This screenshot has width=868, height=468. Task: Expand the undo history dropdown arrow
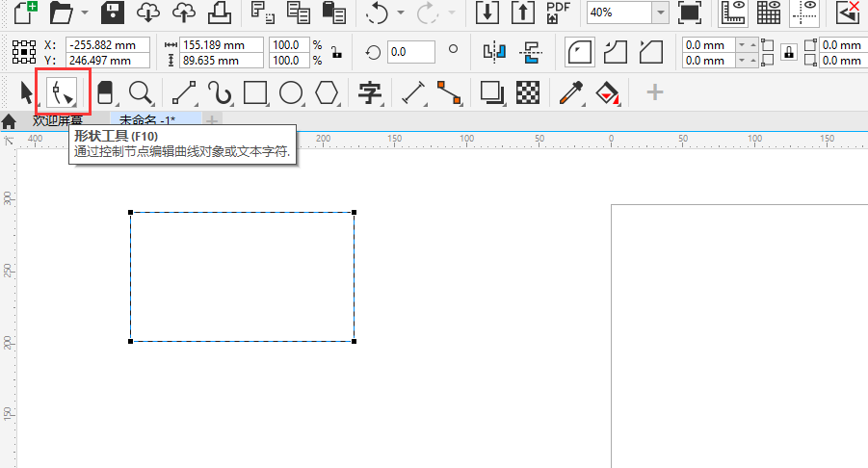[400, 13]
